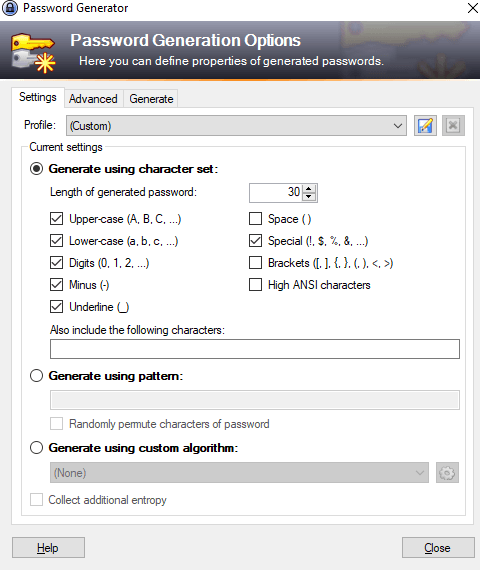This screenshot has height=570, width=480.
Task: Click the lock icon in title bar
Action: point(10,8)
